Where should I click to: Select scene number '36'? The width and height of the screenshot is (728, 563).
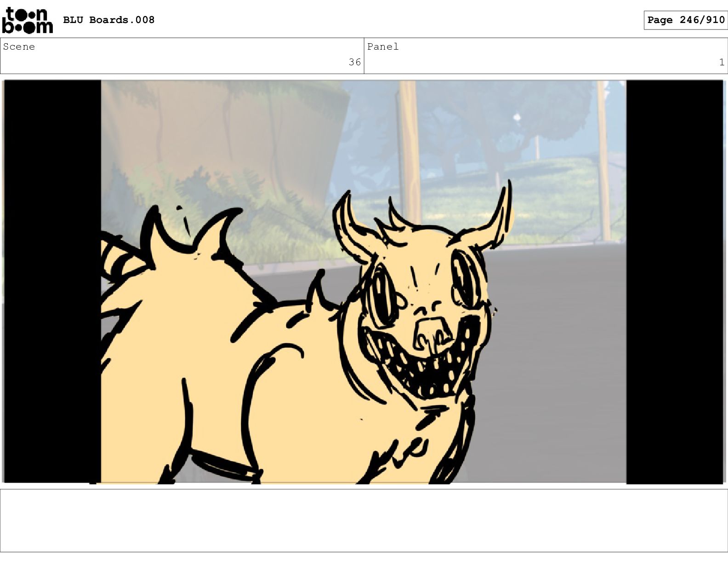click(355, 62)
